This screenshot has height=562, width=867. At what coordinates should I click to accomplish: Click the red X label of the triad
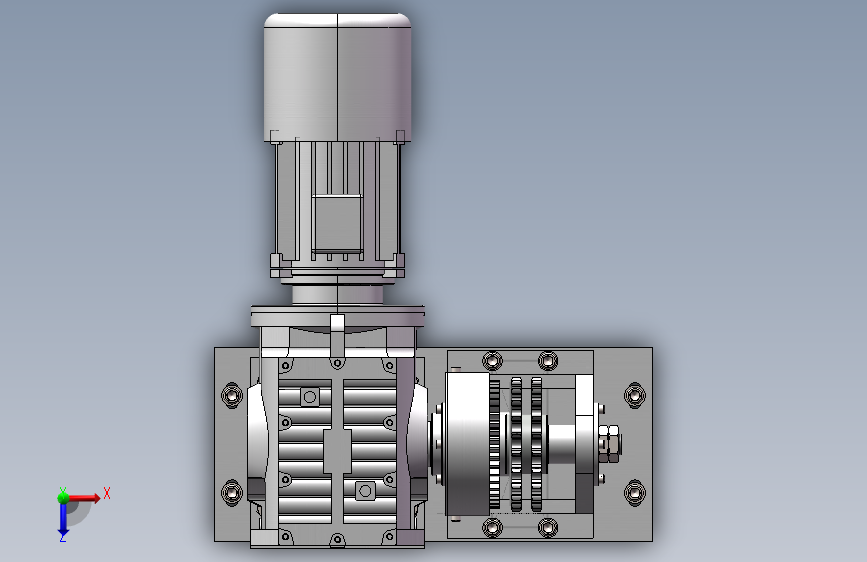click(107, 493)
